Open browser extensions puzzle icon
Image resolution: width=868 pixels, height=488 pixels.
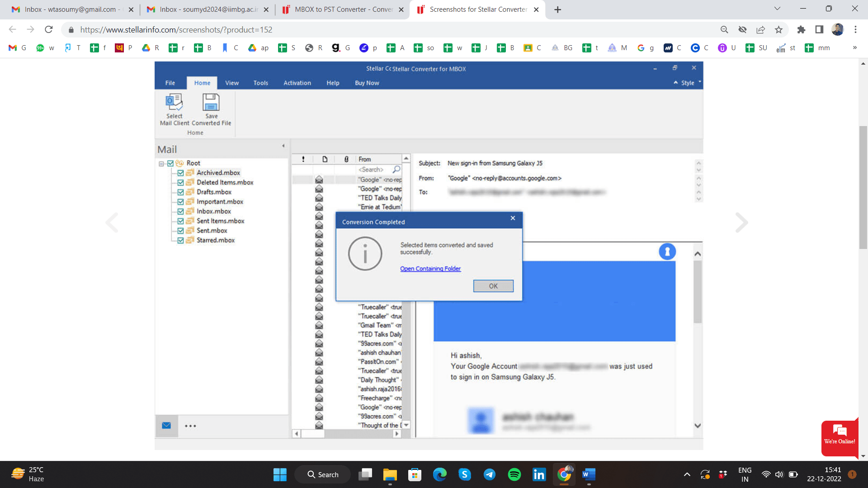[801, 29]
